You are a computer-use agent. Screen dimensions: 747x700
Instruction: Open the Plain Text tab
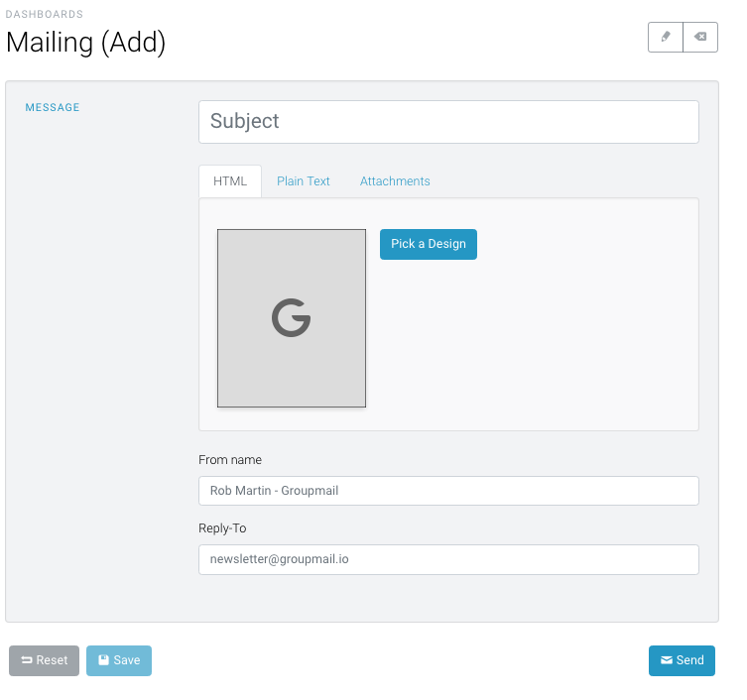pyautogui.click(x=303, y=181)
